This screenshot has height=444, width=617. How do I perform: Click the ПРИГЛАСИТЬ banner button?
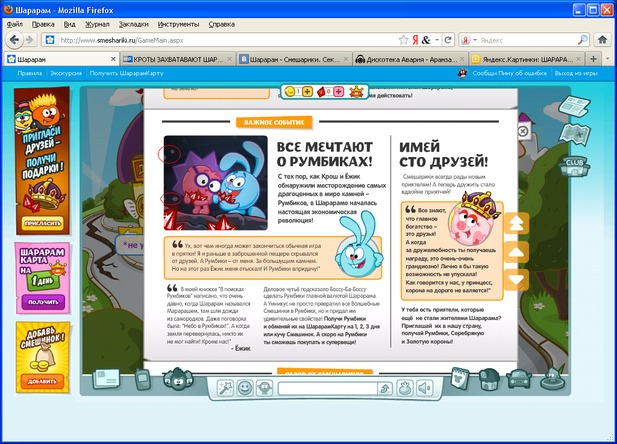pos(42,223)
